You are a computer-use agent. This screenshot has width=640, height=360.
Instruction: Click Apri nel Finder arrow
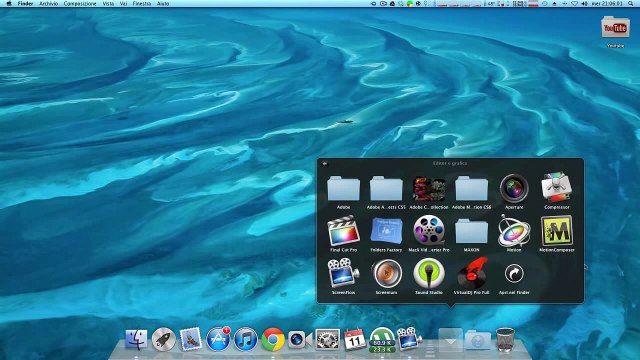[x=514, y=273]
